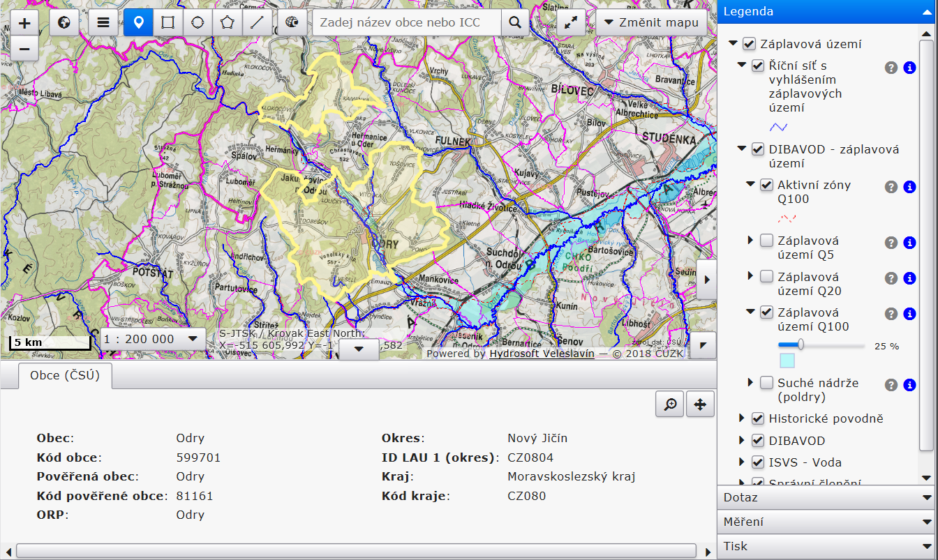The width and height of the screenshot is (938, 560).
Task: Open the layers list hamburger icon
Action: coord(103,23)
